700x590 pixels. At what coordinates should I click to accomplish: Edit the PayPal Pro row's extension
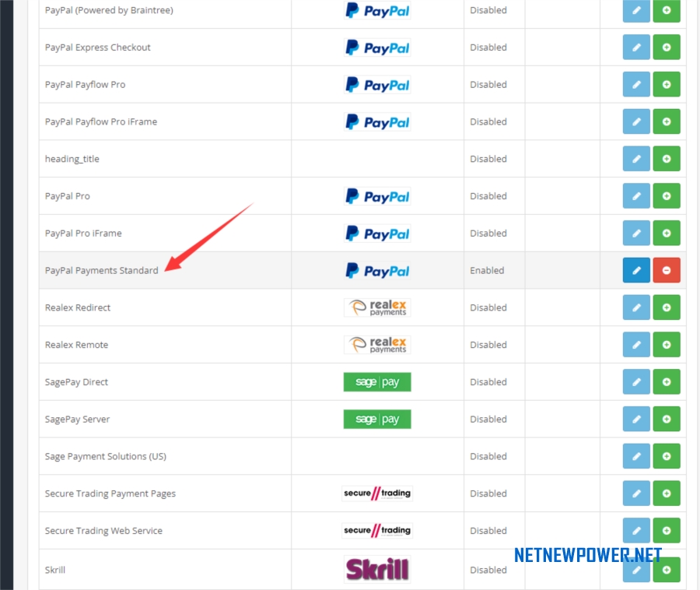[x=636, y=195]
